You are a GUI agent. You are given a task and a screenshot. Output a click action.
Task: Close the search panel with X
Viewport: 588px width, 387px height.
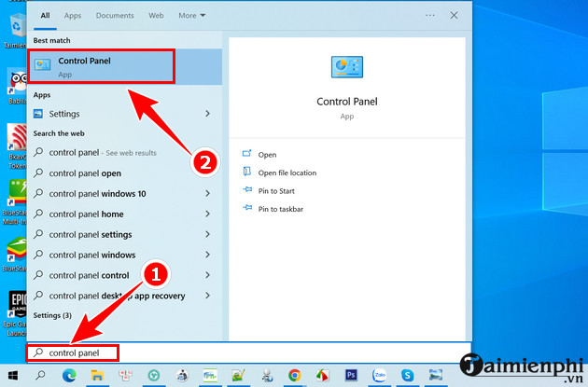click(x=454, y=15)
